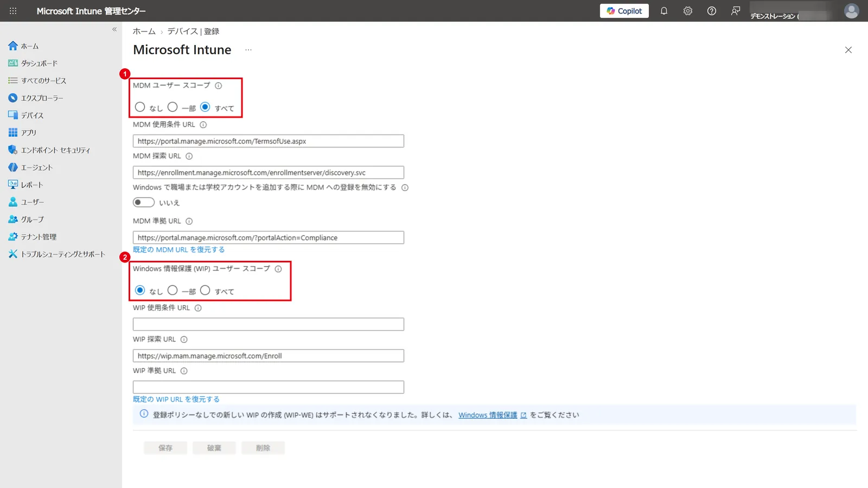This screenshot has width=868, height=488.
Task: Select なし for WIP ユーザー スコープ
Action: coord(140,291)
